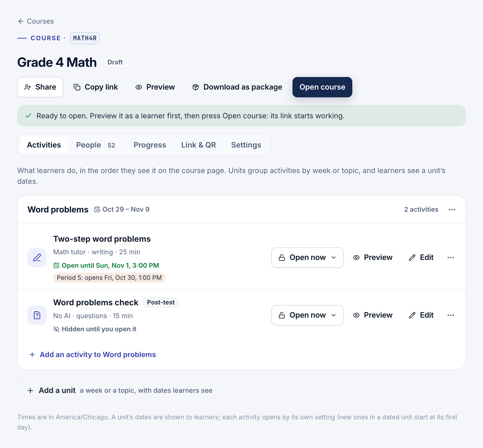Open more options for Word problems check
The height and width of the screenshot is (448, 483).
click(451, 315)
